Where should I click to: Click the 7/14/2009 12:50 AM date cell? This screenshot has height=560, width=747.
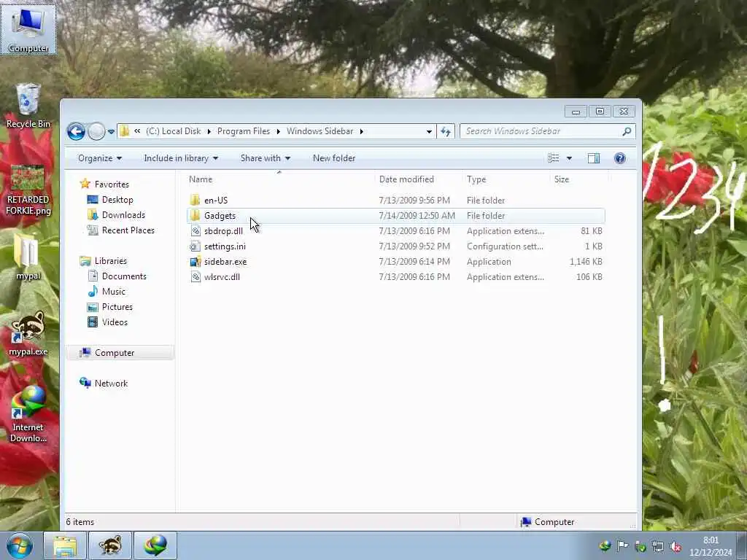[x=417, y=216]
